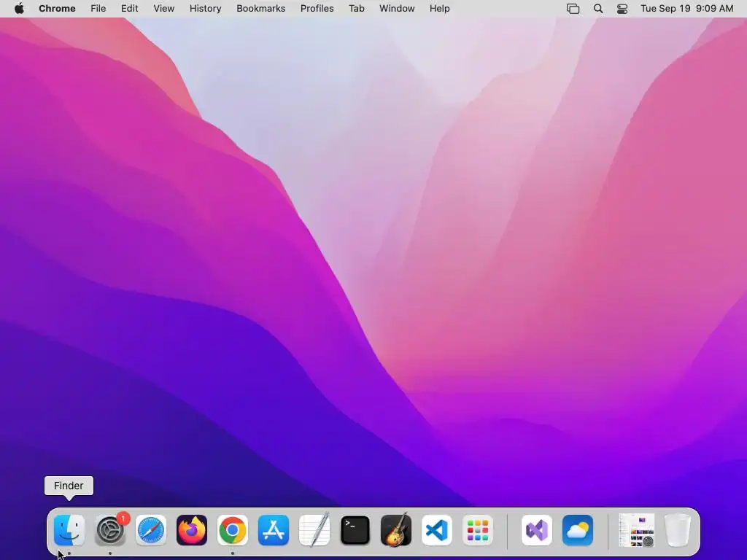This screenshot has height=560, width=747.
Task: Launch Terminal from the Dock
Action: pos(355,530)
